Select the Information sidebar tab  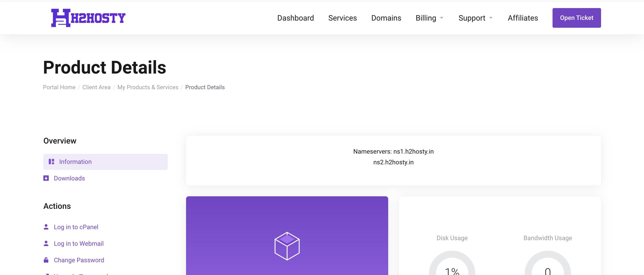106,162
